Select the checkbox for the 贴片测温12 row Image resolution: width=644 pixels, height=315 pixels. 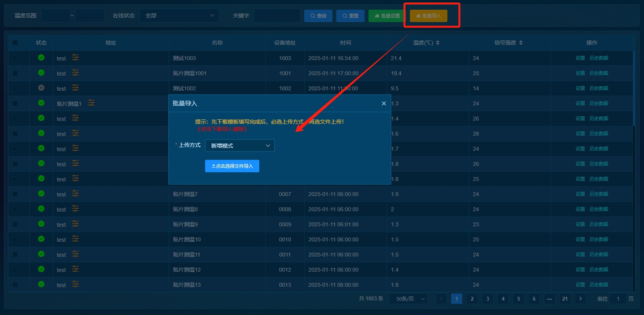tap(15, 270)
